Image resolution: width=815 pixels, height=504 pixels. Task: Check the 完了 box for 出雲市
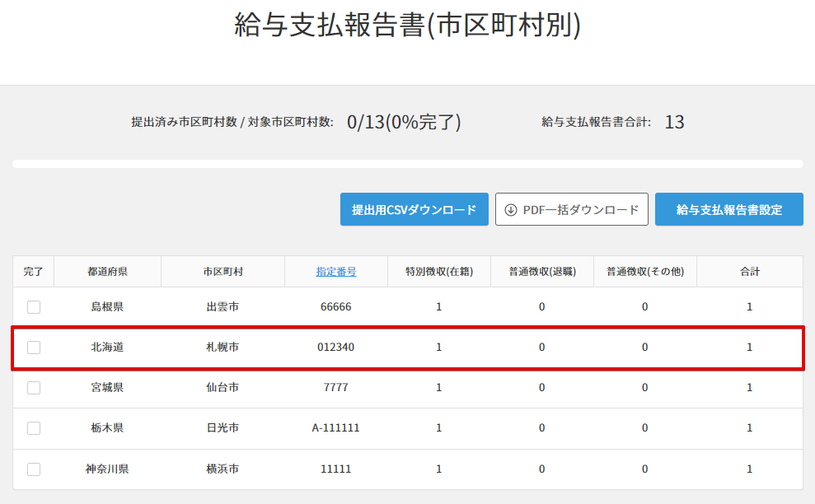click(x=34, y=307)
